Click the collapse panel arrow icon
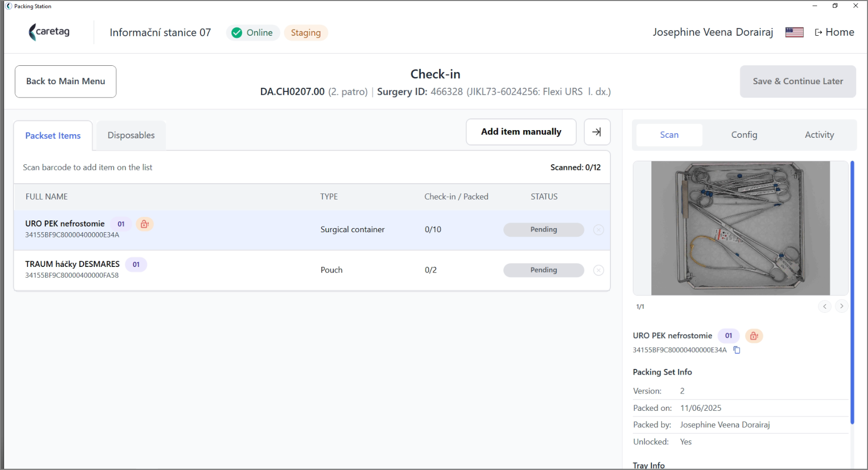The width and height of the screenshot is (868, 470). 597,132
